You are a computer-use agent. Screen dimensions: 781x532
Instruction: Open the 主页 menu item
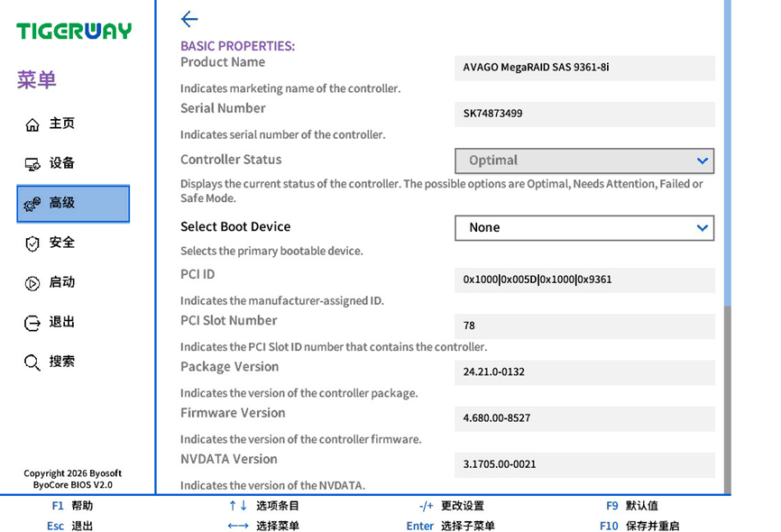point(73,124)
